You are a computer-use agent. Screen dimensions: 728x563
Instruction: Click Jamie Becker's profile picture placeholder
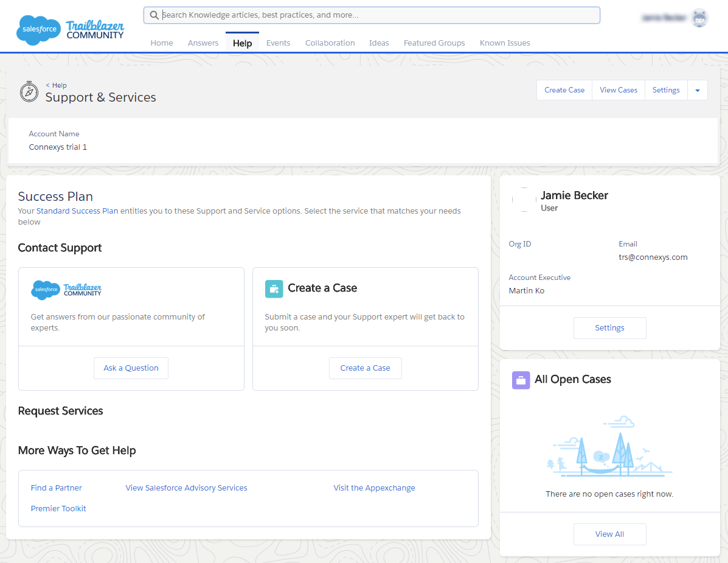(x=524, y=199)
